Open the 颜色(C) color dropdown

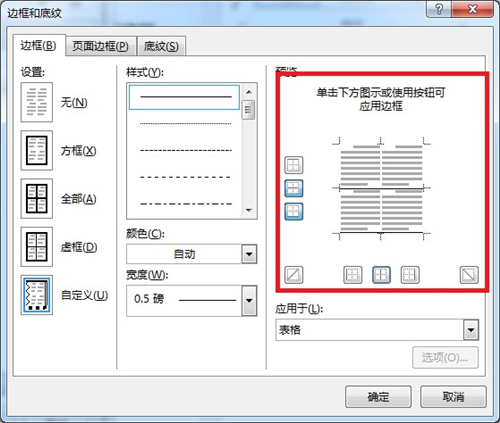(x=249, y=254)
